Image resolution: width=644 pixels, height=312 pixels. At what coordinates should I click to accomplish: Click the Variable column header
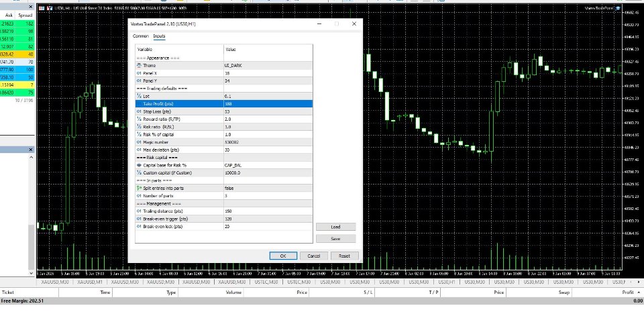click(x=180, y=49)
